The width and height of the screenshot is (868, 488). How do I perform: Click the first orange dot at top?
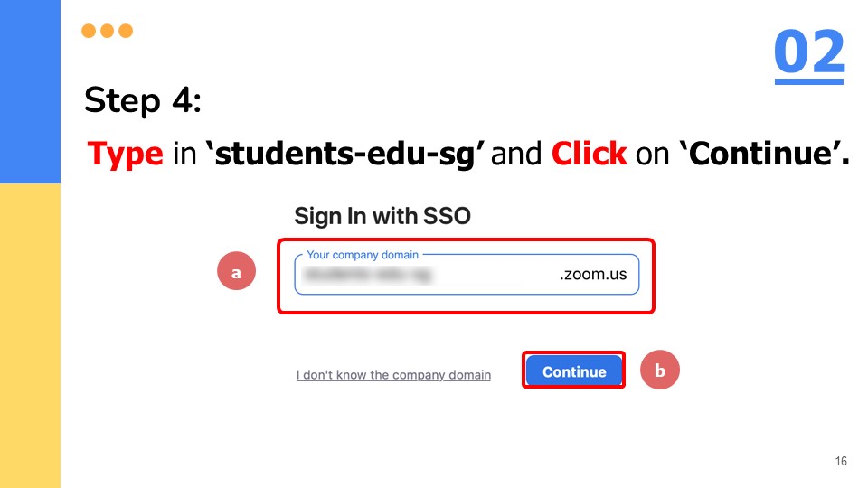coord(89,31)
